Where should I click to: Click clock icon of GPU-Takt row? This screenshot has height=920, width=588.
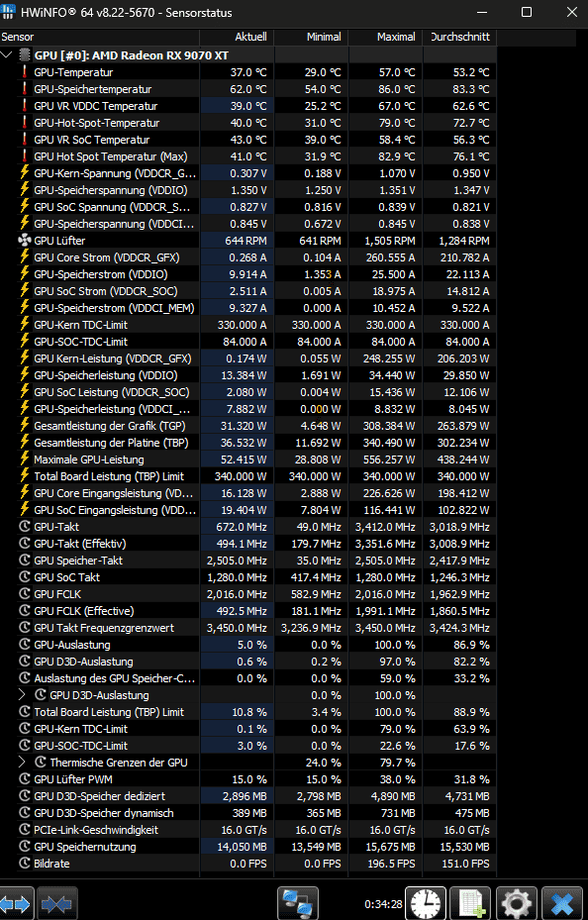(25, 526)
